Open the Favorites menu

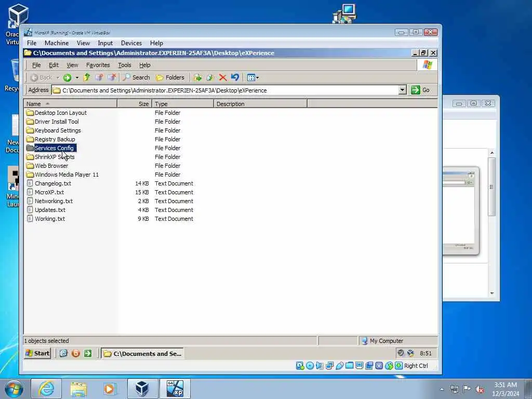(x=98, y=65)
